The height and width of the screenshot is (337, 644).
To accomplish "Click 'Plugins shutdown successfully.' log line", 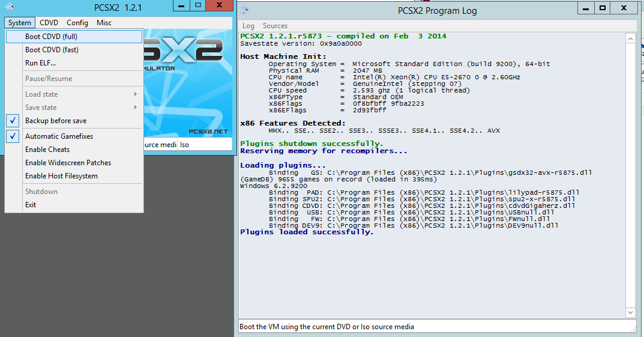I will pos(311,144).
